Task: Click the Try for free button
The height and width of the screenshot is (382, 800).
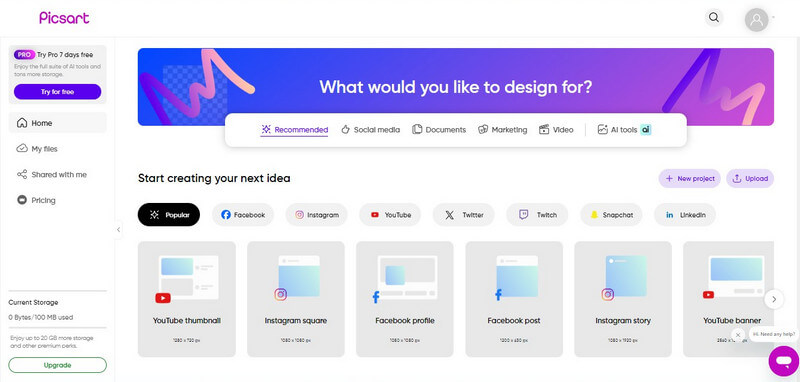Action: (58, 92)
